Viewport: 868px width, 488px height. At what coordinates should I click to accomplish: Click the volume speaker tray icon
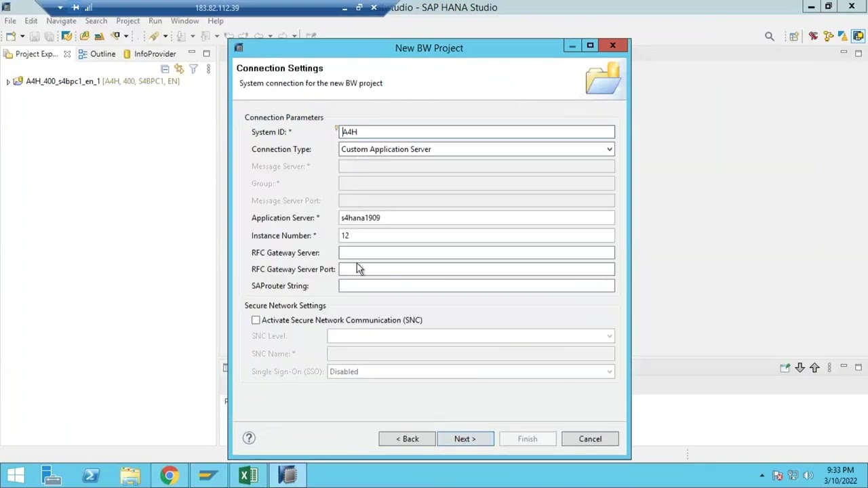808,476
